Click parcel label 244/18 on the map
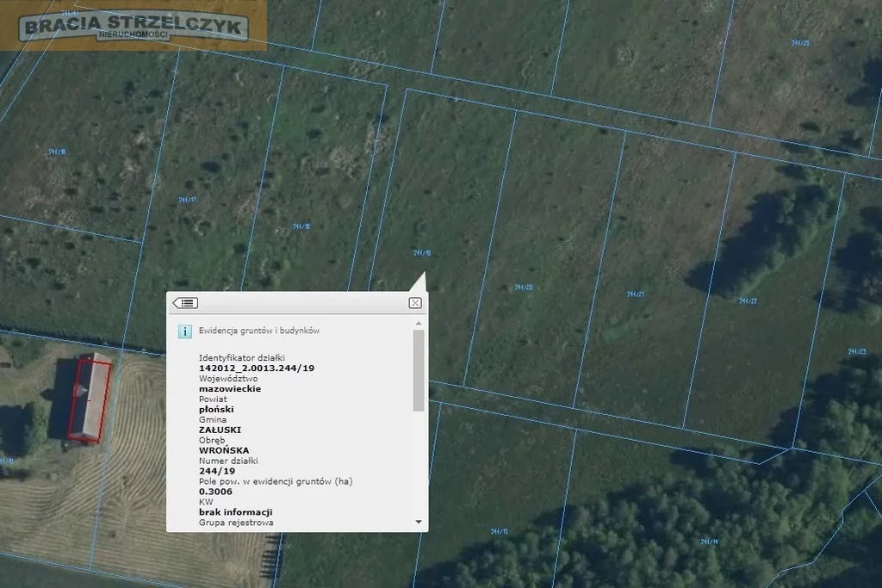The height and width of the screenshot is (588, 882). [301, 227]
